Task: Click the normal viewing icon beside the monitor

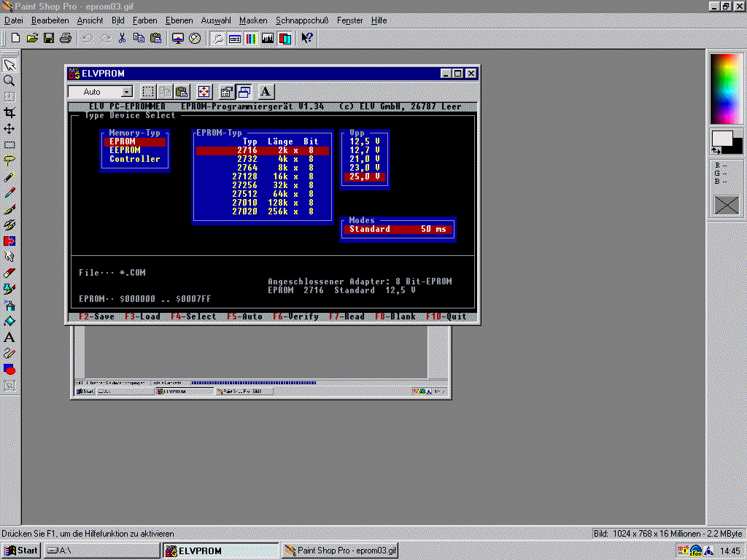Action: pyautogui.click(x=194, y=38)
